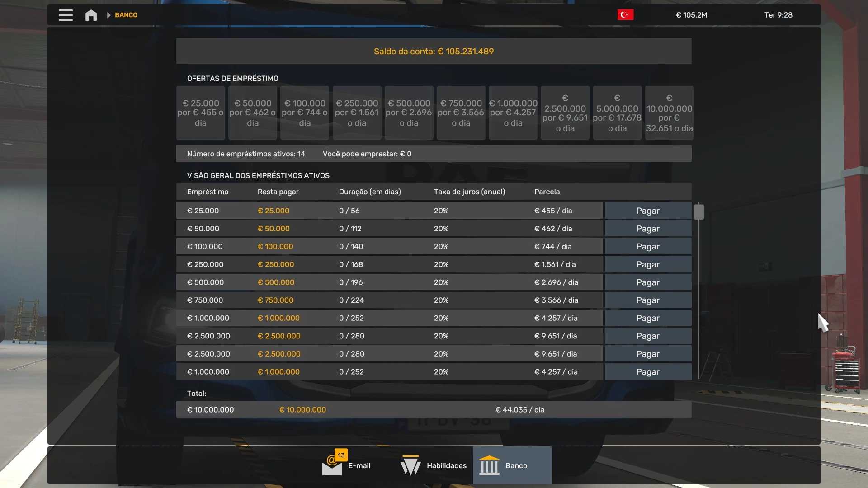Screen dimensions: 868x488
Task: Click the 13 unread mail badge
Action: (x=341, y=455)
